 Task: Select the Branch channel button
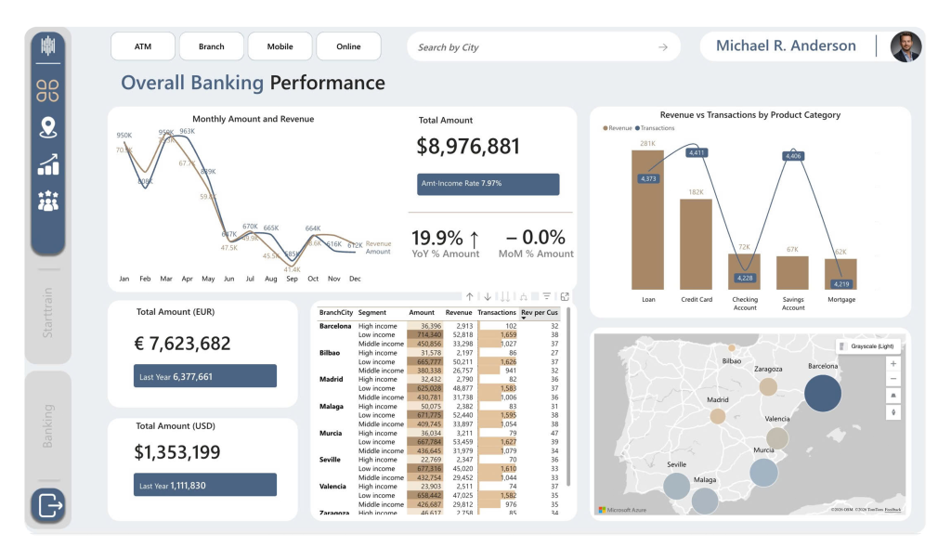(212, 46)
